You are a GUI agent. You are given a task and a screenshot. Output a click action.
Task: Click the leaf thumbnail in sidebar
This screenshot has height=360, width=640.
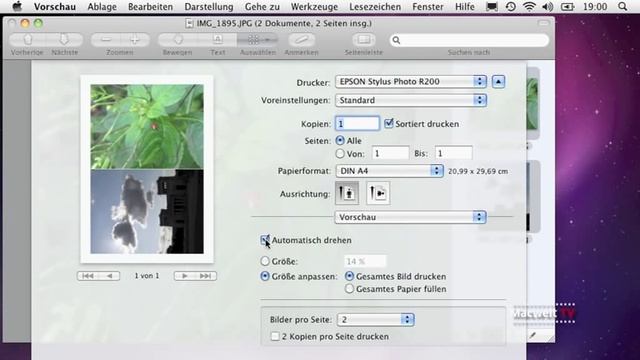(x=532, y=104)
